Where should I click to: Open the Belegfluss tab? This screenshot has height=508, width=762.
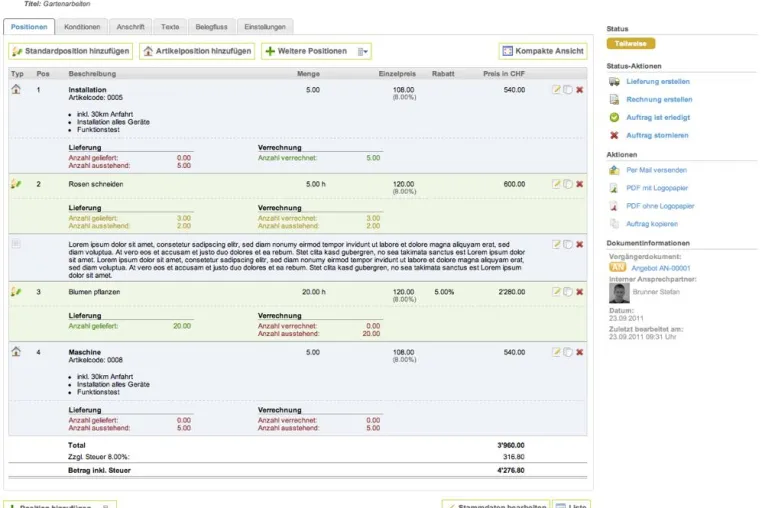pos(211,27)
